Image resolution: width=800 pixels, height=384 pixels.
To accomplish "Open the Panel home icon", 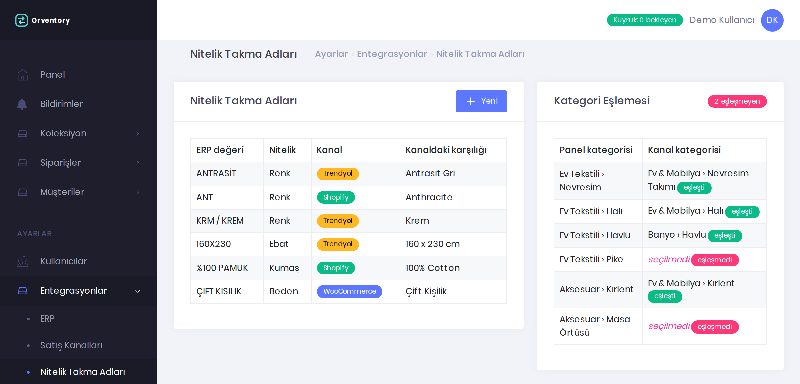I will (22, 75).
